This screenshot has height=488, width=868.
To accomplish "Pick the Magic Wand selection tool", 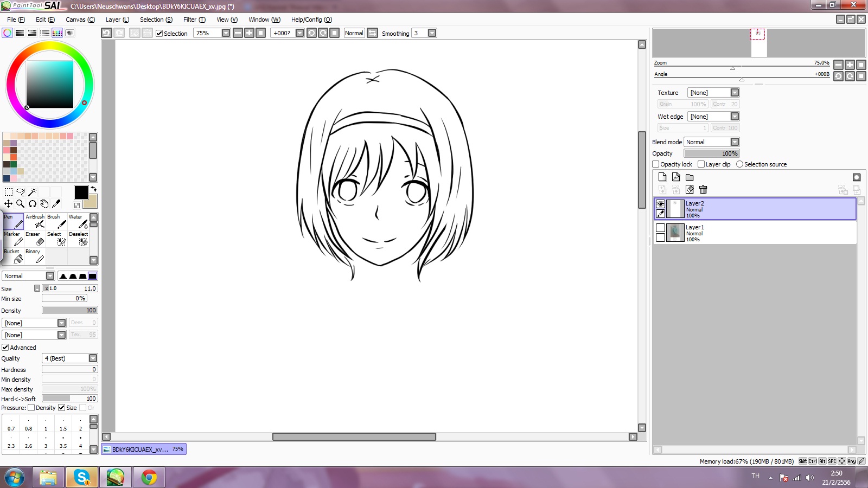I will pyautogui.click(x=33, y=192).
